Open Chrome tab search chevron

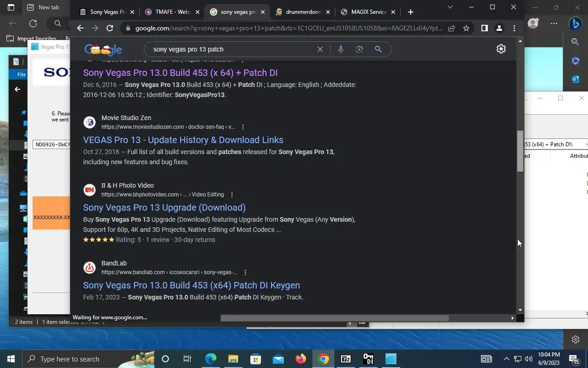(x=450, y=7)
